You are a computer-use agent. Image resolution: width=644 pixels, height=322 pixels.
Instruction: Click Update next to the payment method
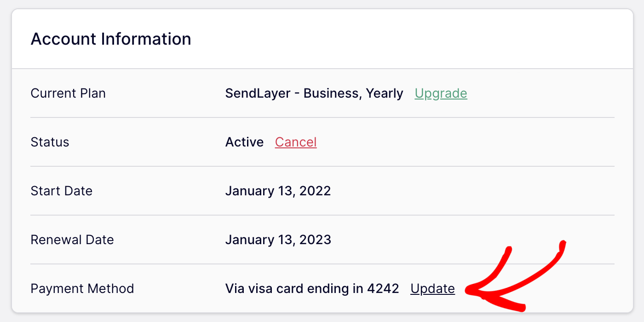coord(432,289)
